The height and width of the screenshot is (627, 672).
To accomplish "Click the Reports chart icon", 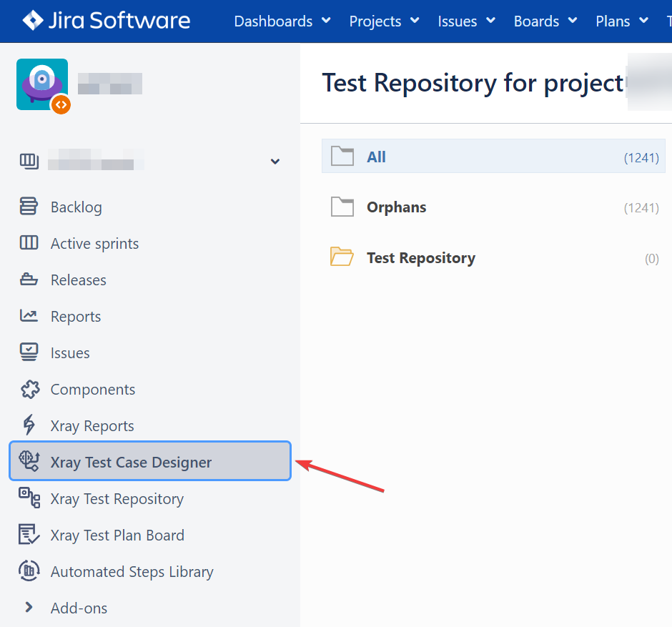I will tap(29, 316).
